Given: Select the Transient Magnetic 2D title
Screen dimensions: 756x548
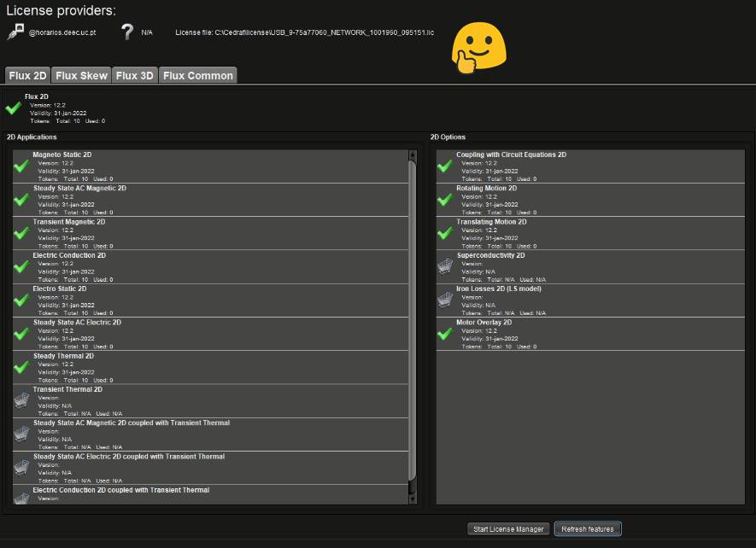Looking at the screenshot, I should click(x=69, y=222).
